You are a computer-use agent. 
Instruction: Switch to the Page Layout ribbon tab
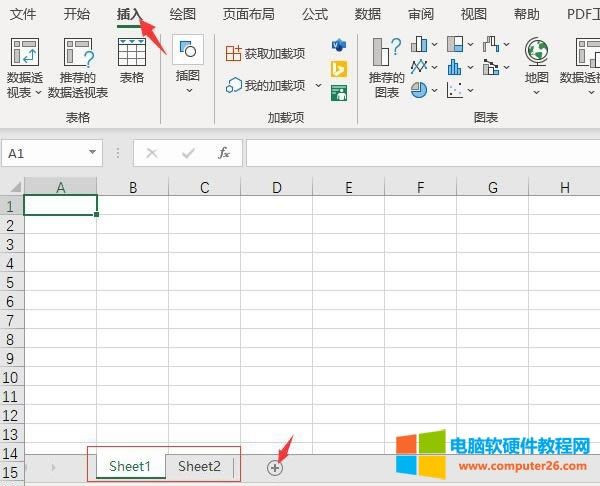pos(250,14)
